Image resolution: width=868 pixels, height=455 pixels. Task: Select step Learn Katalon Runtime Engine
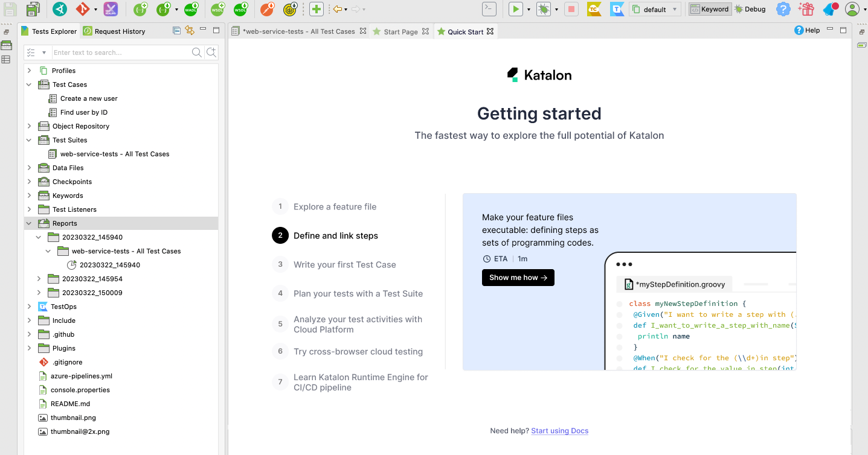(361, 382)
